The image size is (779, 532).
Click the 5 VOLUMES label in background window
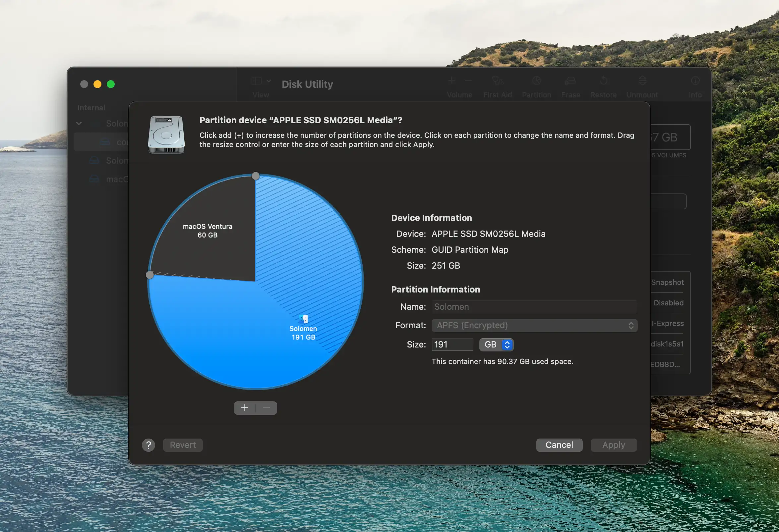point(669,155)
